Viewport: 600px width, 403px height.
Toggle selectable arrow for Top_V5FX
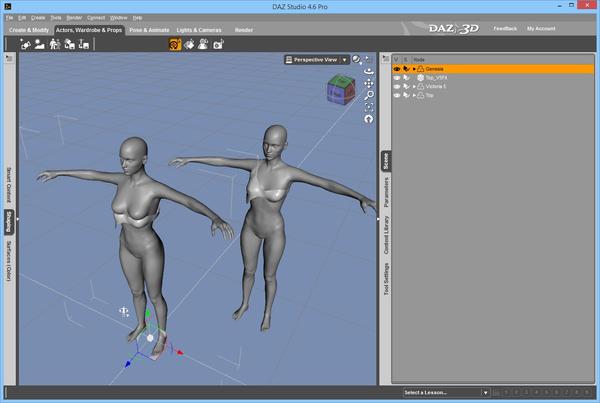(406, 78)
